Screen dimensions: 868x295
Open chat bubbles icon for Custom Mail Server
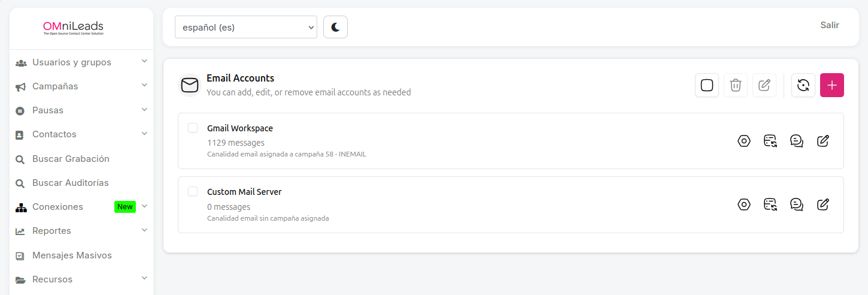[797, 204]
